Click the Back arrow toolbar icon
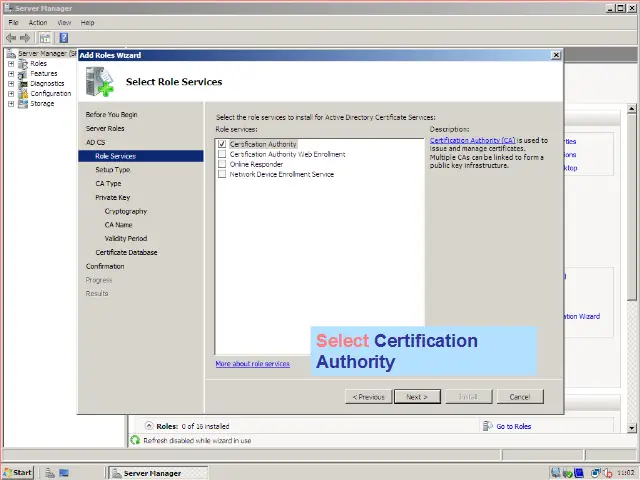 [11, 38]
